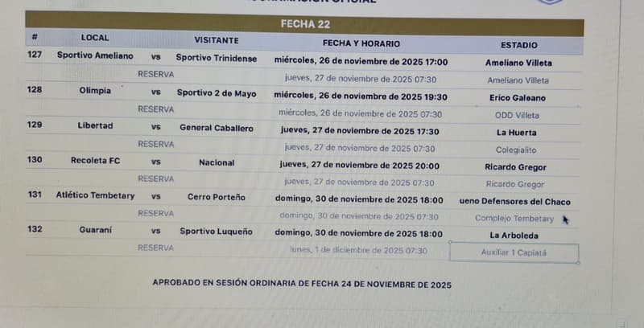Click the ESTADIO column header

click(x=518, y=45)
